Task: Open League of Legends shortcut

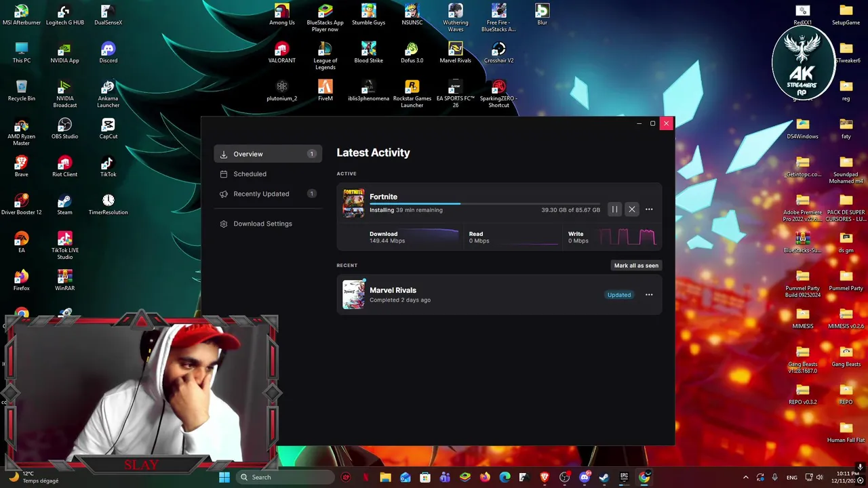Action: tap(325, 56)
